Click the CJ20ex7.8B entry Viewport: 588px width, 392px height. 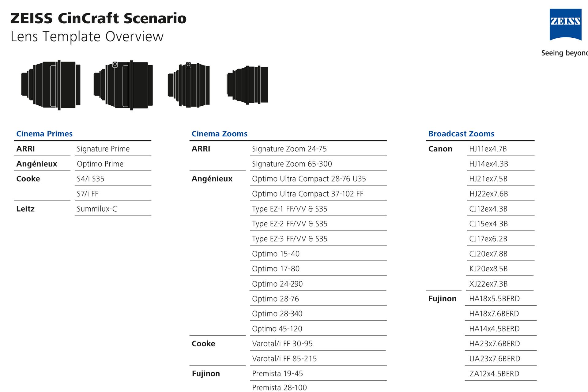[x=488, y=254]
